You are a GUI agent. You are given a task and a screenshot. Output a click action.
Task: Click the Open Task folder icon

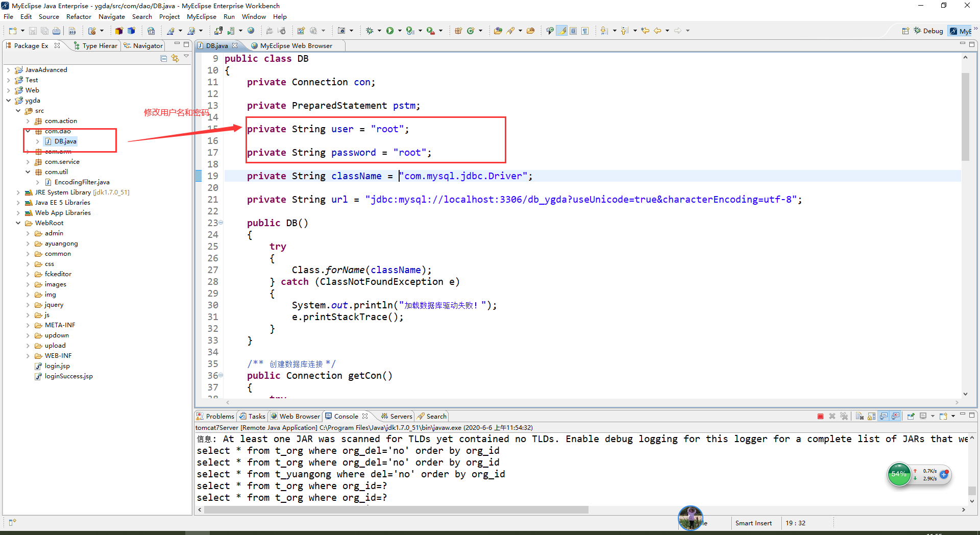(530, 31)
